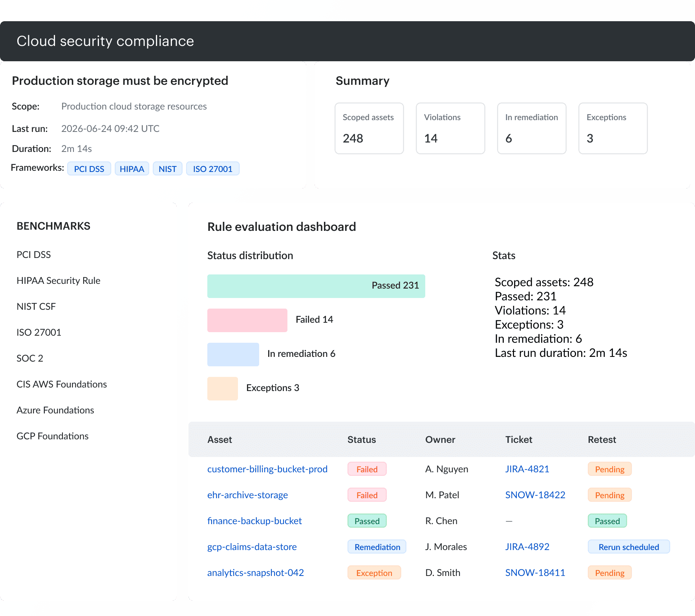Click the Asset column header
This screenshot has width=695, height=616.
(220, 440)
